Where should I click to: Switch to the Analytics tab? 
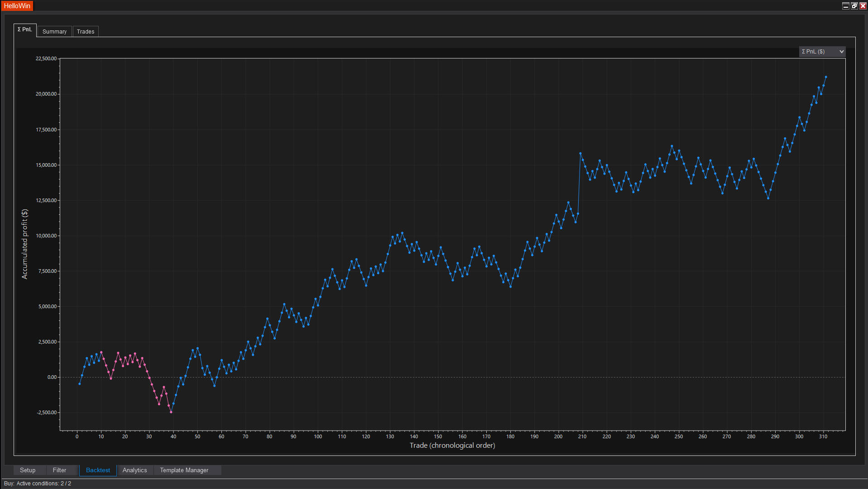tap(134, 470)
